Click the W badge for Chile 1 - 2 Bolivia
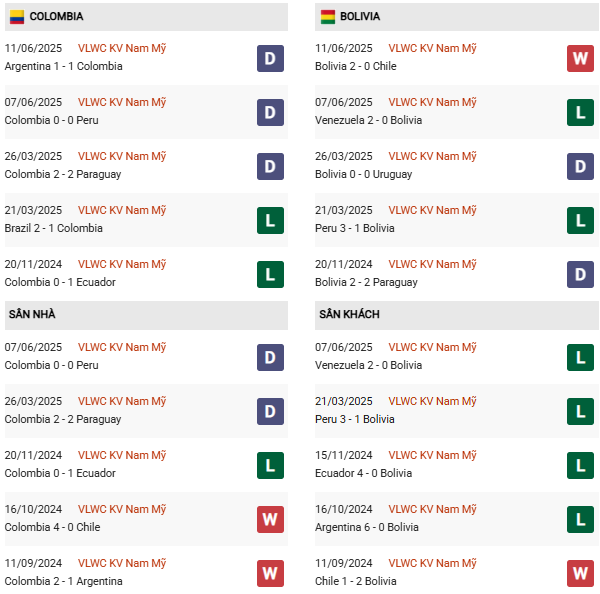The height and width of the screenshot is (594, 600). (x=581, y=573)
